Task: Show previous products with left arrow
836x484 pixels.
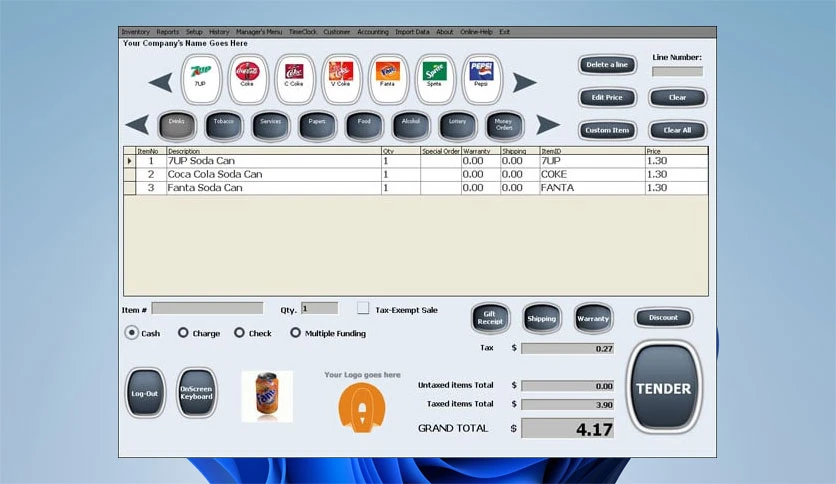Action: click(x=160, y=82)
